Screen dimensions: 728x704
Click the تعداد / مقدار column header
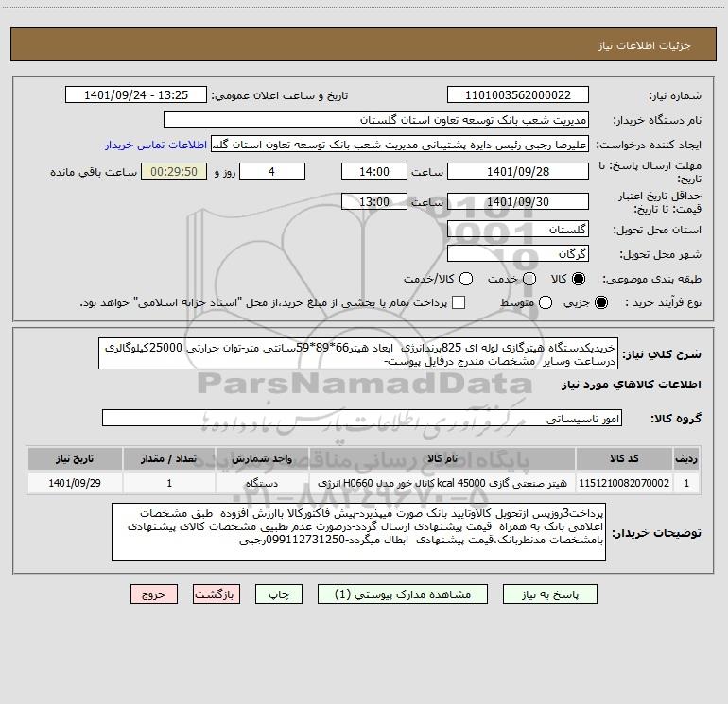(169, 458)
